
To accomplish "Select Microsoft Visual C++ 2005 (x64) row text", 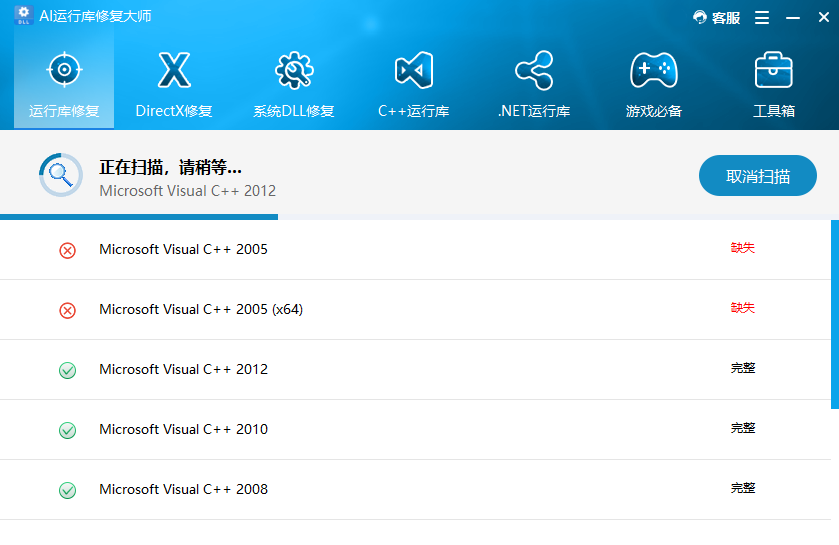I will [201, 309].
